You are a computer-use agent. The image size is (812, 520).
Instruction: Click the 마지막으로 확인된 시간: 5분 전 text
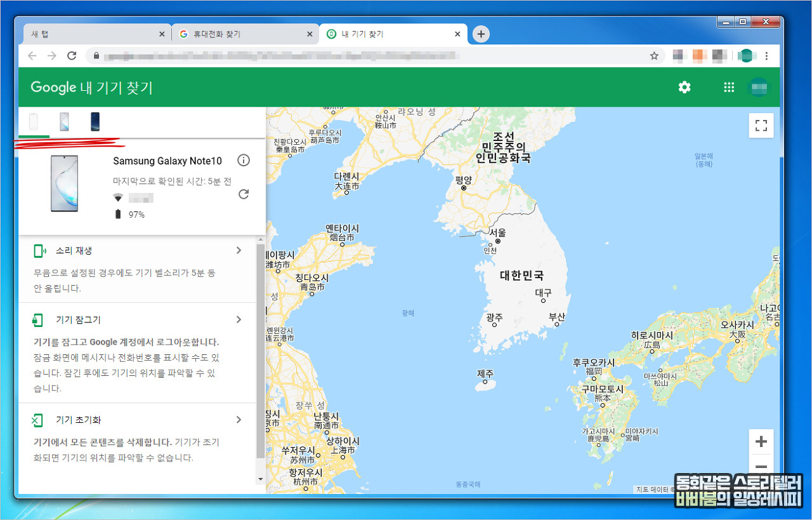point(172,181)
